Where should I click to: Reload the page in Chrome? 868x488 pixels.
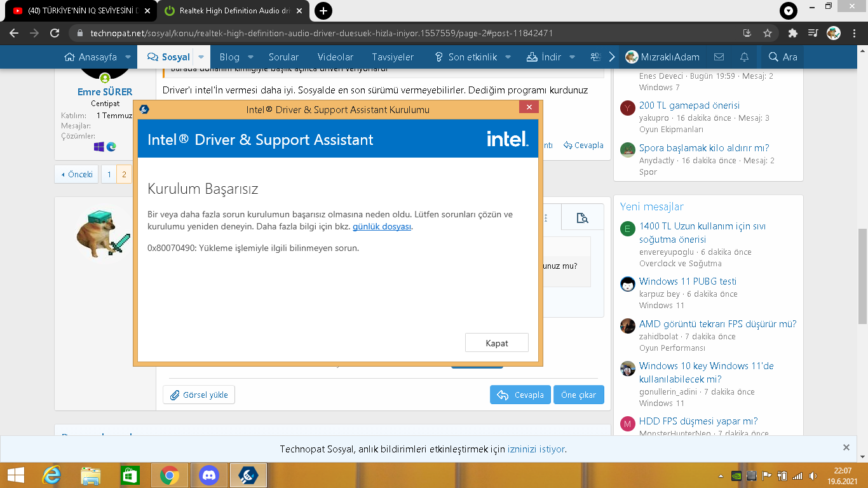55,33
